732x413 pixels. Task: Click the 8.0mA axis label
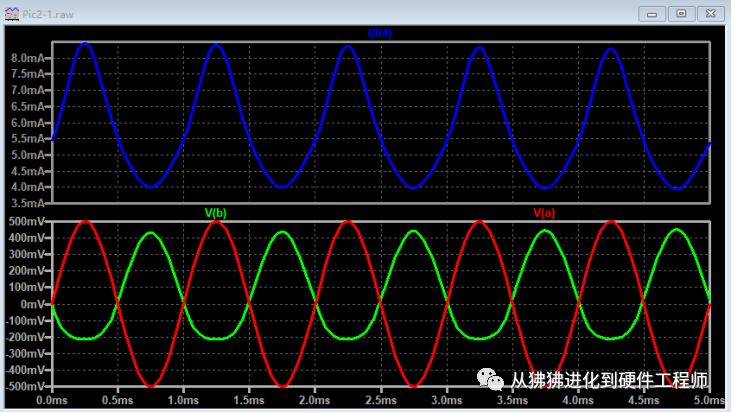[28, 58]
